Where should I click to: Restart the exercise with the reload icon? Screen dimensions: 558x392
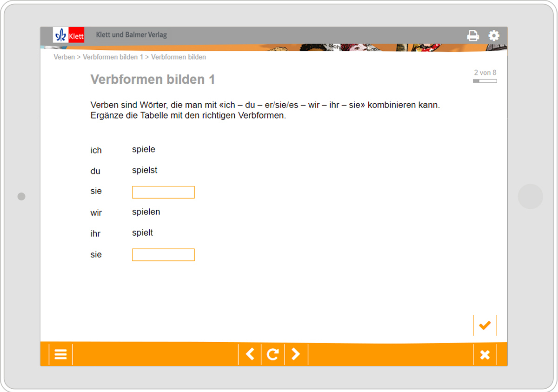point(272,354)
